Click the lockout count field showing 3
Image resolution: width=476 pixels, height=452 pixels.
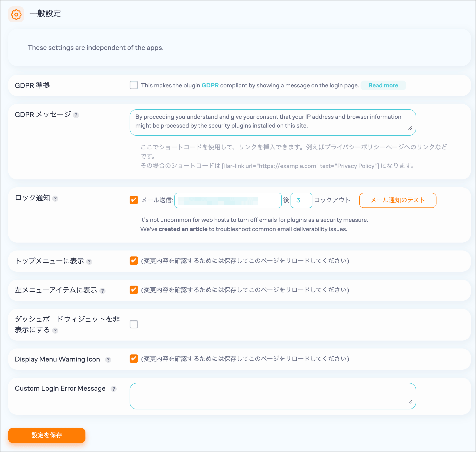(x=301, y=200)
